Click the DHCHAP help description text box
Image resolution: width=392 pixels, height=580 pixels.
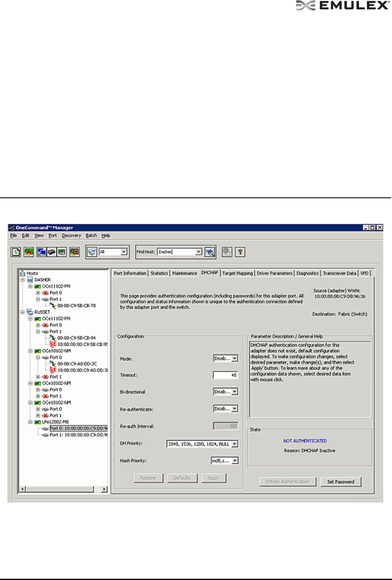click(x=310, y=379)
